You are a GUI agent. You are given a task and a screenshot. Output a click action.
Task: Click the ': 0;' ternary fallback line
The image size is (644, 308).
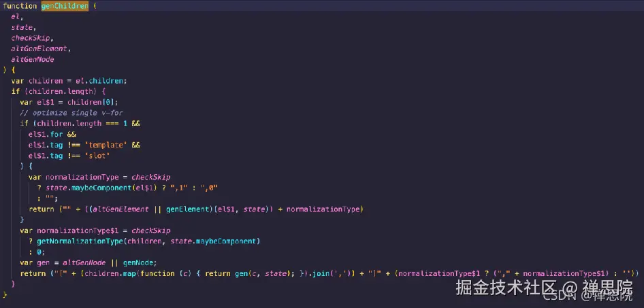coord(37,252)
